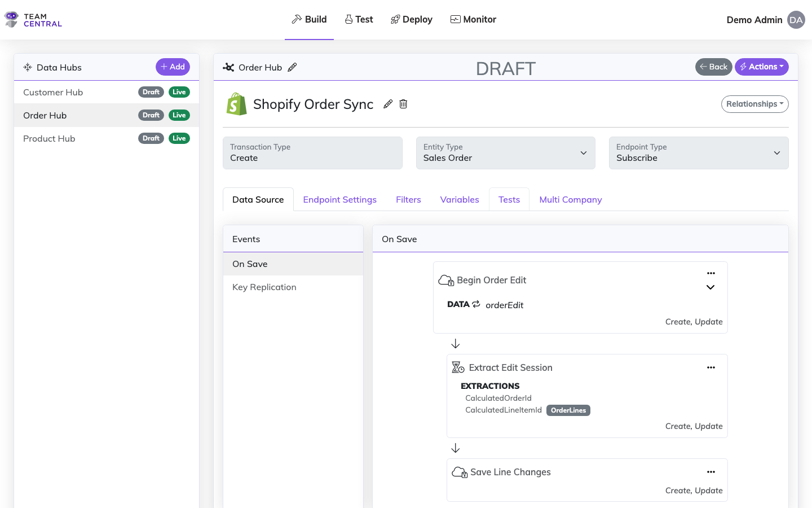812x508 pixels.
Task: Open the three-dot menu on Save Line Changes
Action: tap(710, 472)
